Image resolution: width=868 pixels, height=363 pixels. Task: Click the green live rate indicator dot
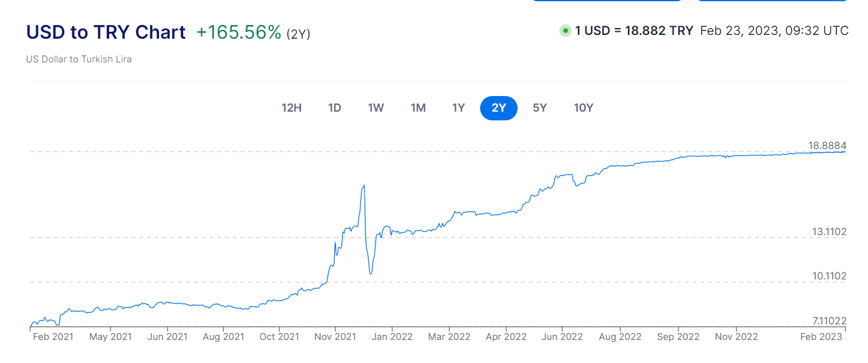[566, 31]
